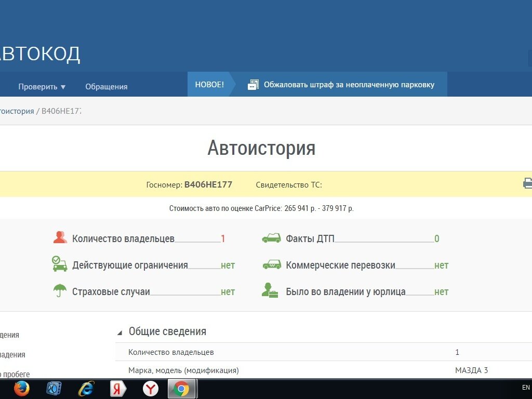Click the owners count people icon

tap(60, 238)
